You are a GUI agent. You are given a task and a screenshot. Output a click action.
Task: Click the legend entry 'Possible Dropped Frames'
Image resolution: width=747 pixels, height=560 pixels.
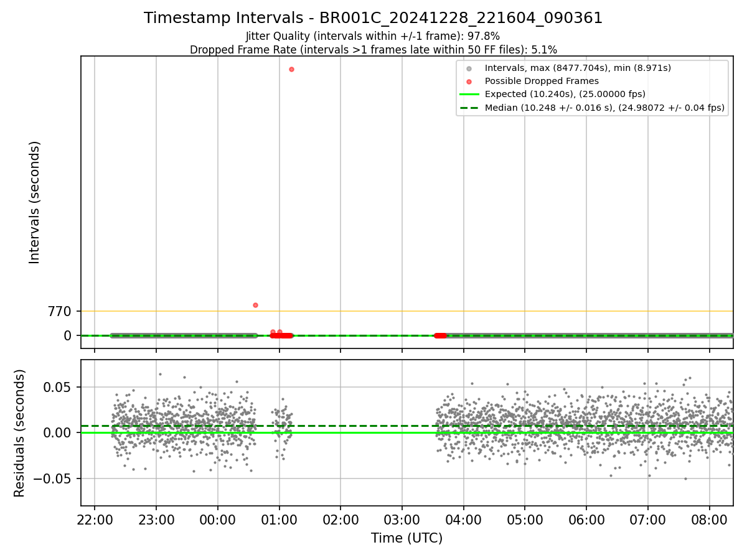point(542,81)
